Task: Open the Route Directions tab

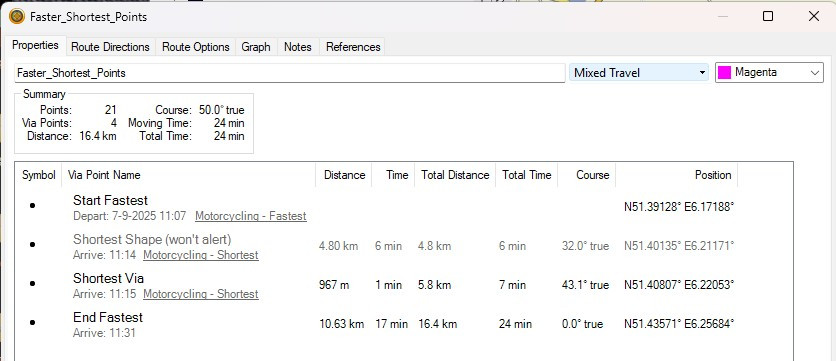Action: (110, 47)
